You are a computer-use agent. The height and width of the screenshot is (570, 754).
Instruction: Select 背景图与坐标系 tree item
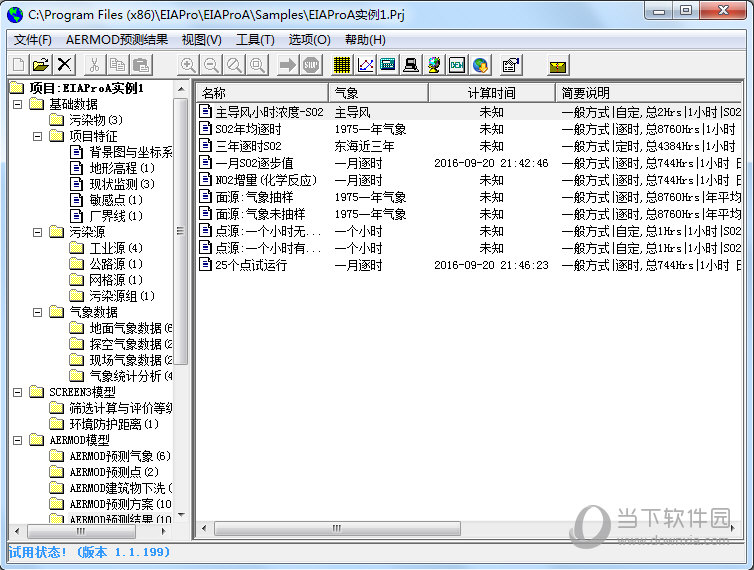pyautogui.click(x=131, y=152)
